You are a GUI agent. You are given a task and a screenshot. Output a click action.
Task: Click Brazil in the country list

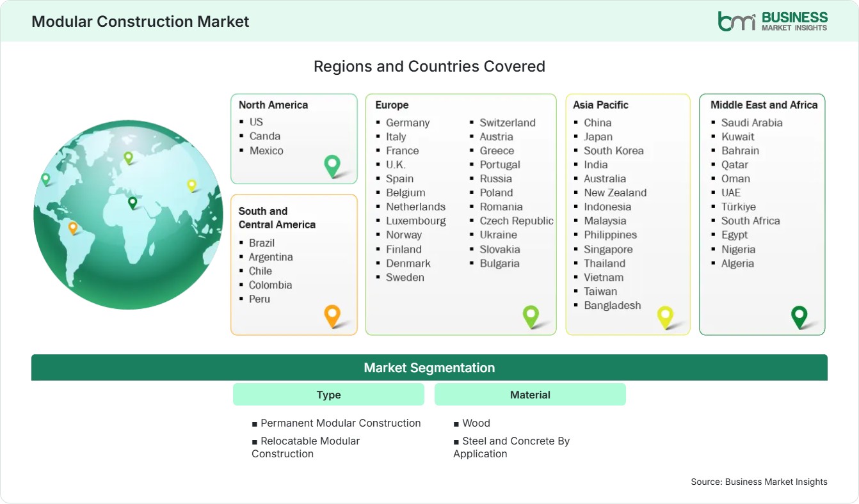click(262, 242)
